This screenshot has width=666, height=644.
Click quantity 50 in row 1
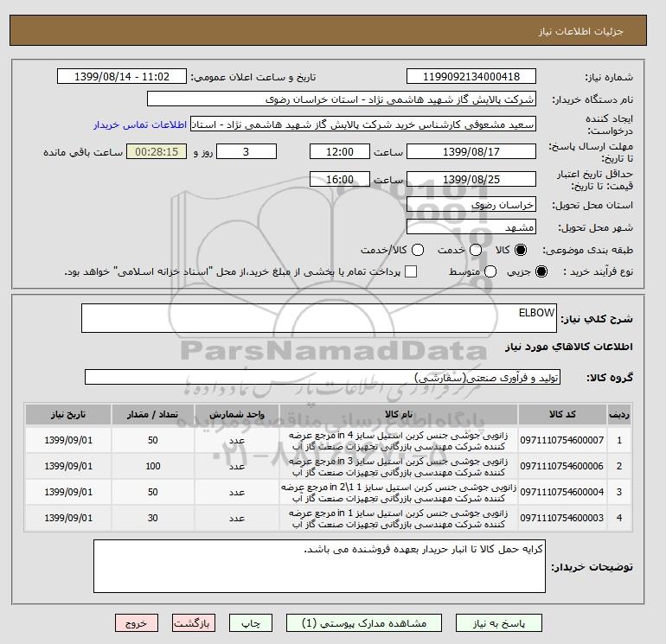point(153,440)
